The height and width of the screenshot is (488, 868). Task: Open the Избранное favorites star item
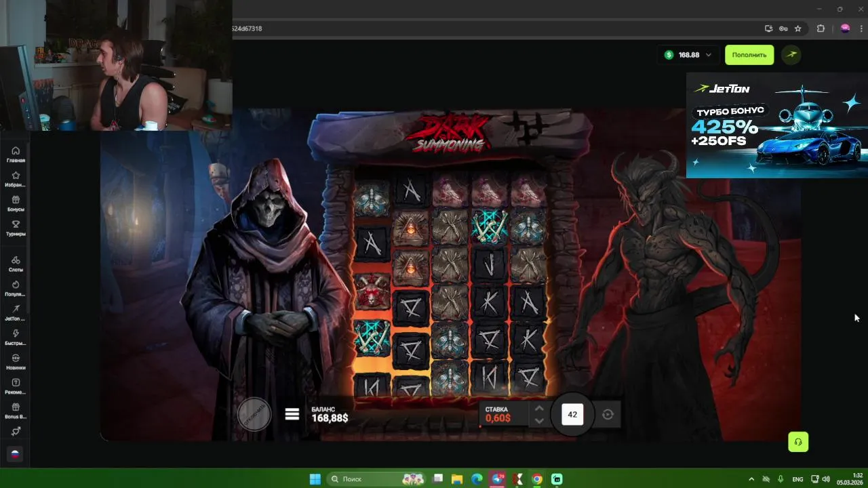[x=16, y=179]
